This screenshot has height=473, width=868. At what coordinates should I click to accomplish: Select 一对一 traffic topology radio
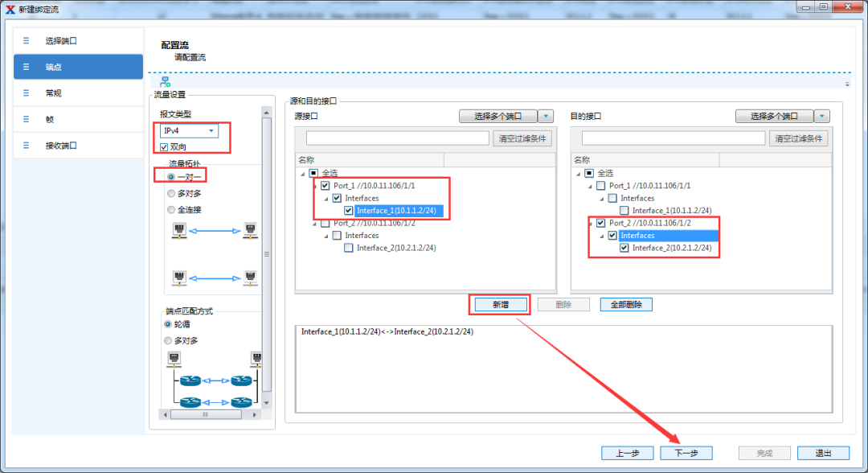tap(171, 177)
